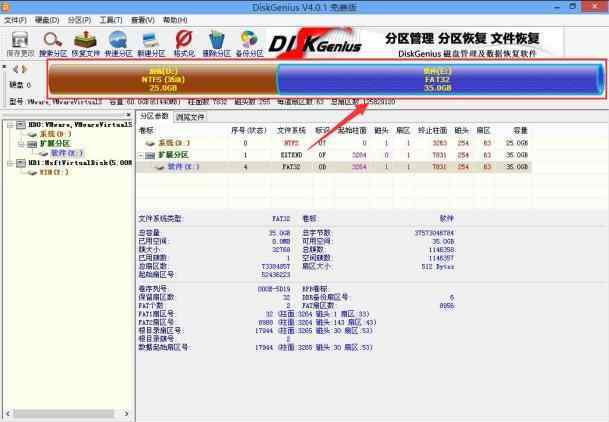Click the NTFS file system cell

[291, 143]
